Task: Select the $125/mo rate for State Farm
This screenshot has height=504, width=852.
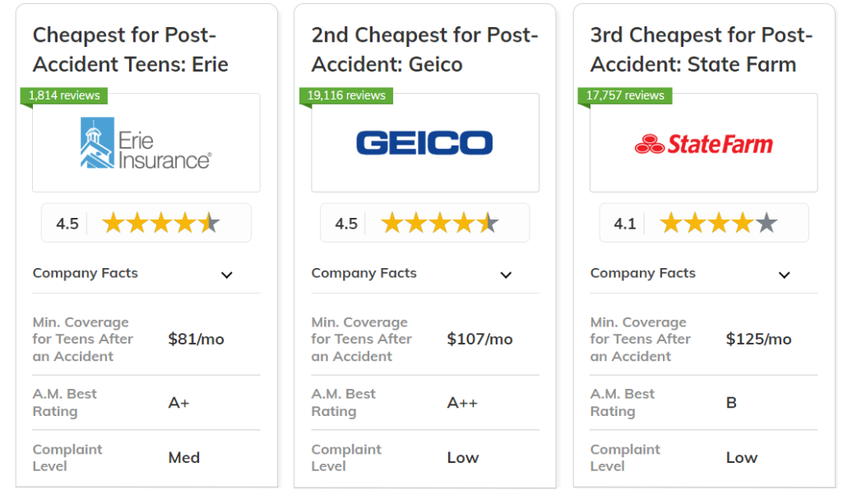Action: point(758,340)
